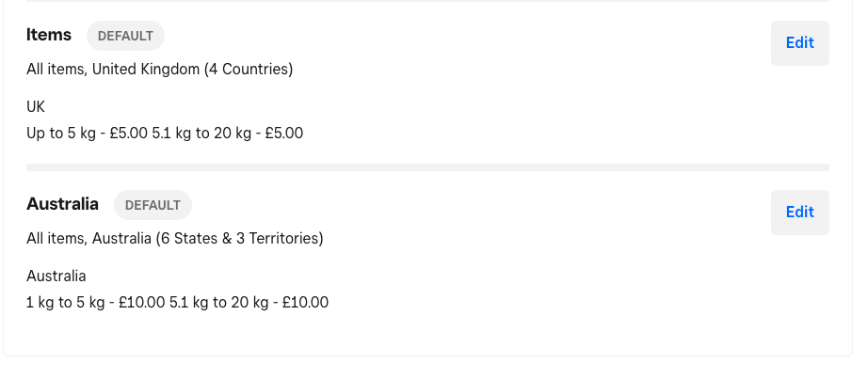
Task: Select the bold Australia profile heading
Action: [x=62, y=204]
